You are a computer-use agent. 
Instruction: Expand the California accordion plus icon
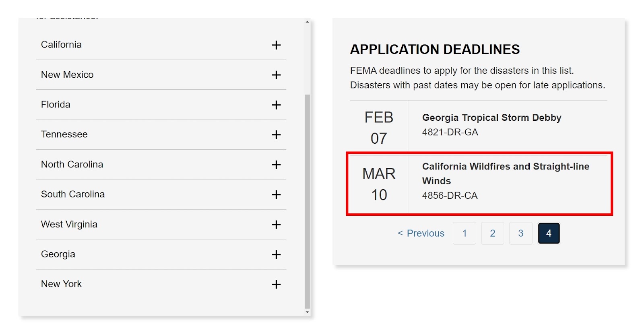point(276,45)
